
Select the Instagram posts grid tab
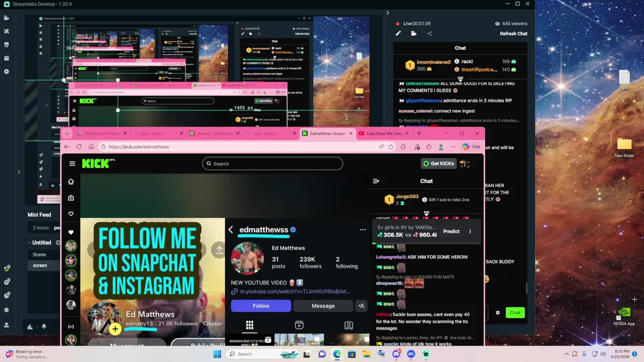[x=250, y=325]
